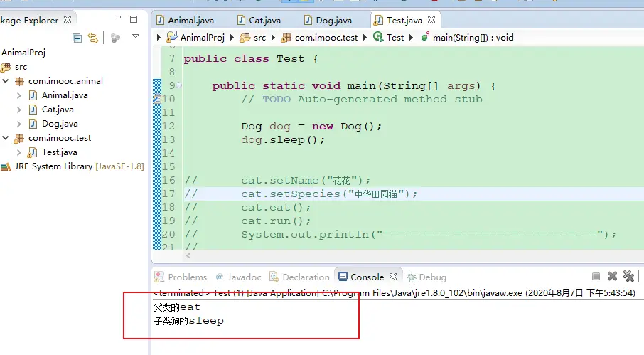
Task: Close the Console view tab
Action: (393, 277)
